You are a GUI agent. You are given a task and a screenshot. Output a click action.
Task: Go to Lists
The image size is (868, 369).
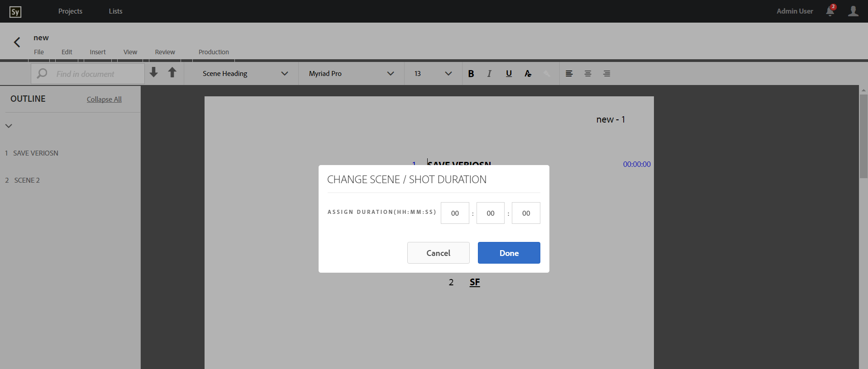[115, 11]
